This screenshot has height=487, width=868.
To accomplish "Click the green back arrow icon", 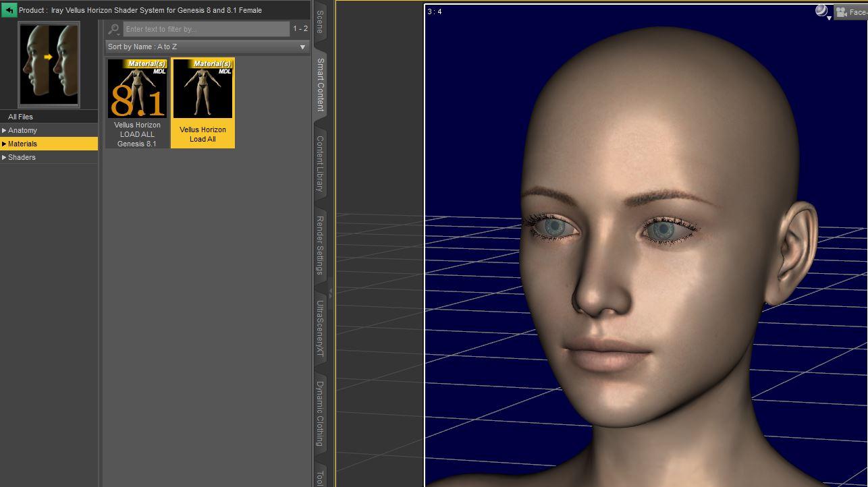I will (9, 10).
